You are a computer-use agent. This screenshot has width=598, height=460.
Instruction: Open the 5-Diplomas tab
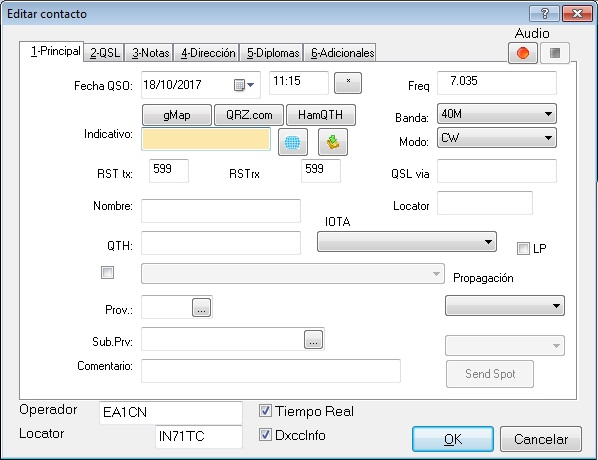tap(272, 53)
